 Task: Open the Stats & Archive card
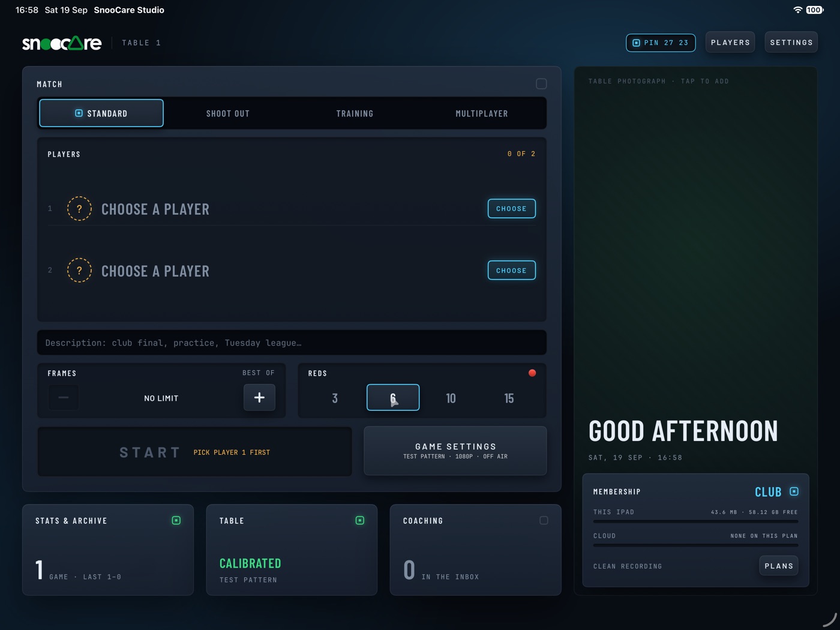pyautogui.click(x=108, y=550)
